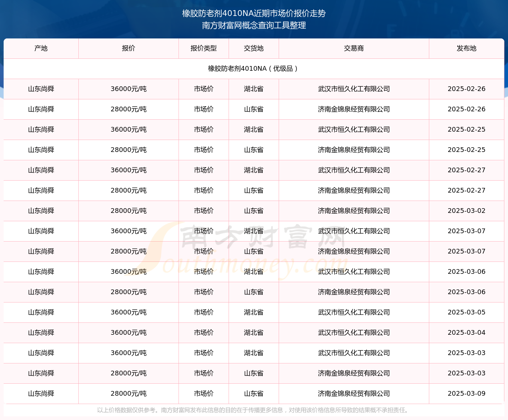Viewport: 508px width, 420px height.
Task: Click 市场价 in the 2025-03-09 row
Action: (204, 394)
